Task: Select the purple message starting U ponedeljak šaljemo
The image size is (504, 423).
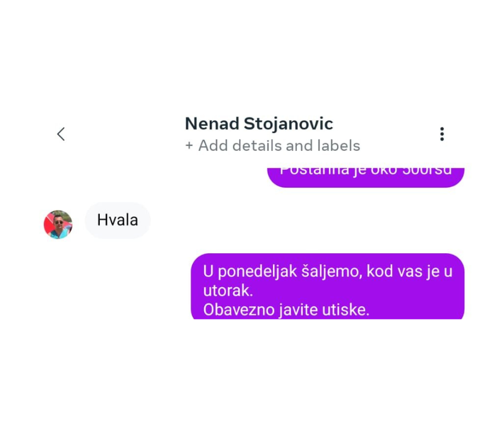Action: pyautogui.click(x=328, y=287)
